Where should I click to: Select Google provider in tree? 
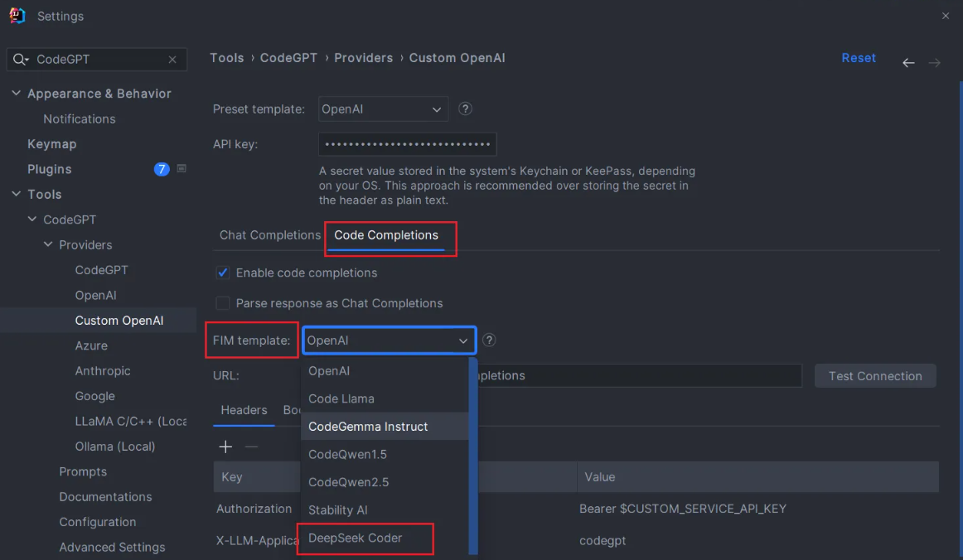click(x=95, y=395)
